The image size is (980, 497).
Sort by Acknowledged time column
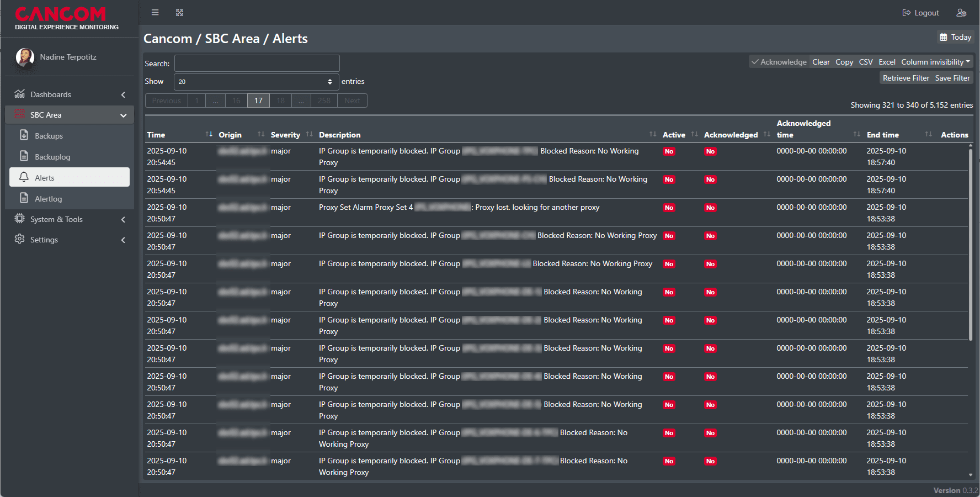(819, 129)
